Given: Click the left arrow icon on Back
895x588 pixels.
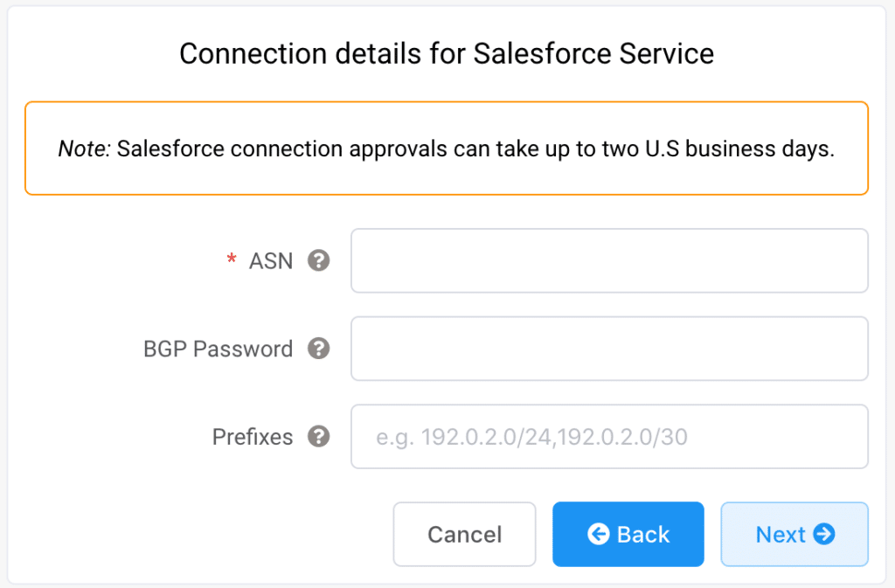Looking at the screenshot, I should click(x=599, y=534).
